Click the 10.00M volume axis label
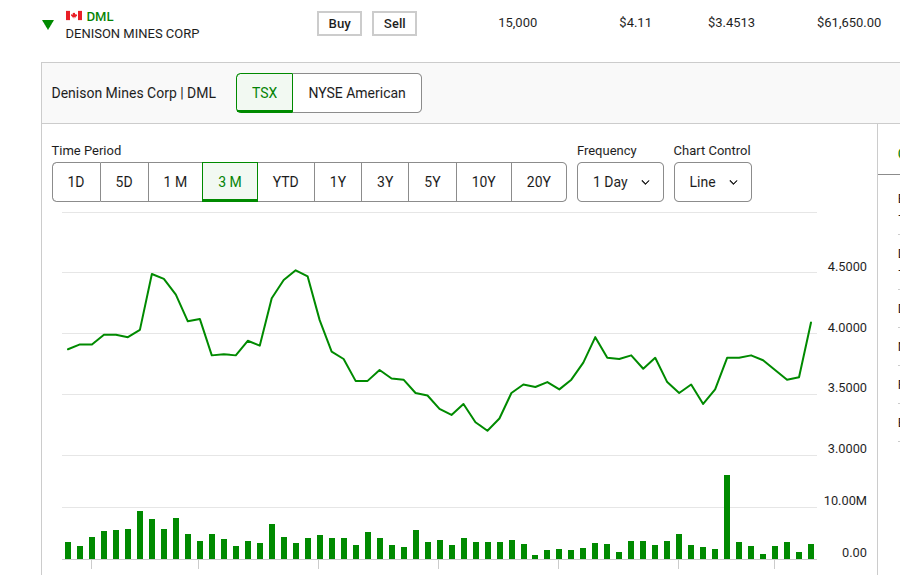 (845, 501)
